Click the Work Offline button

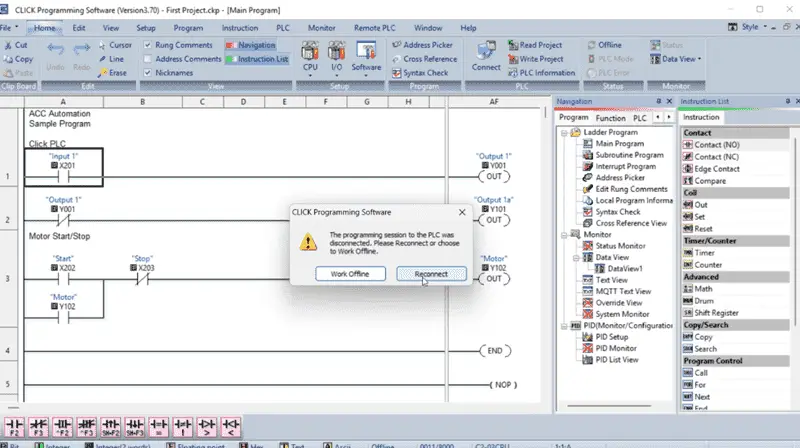(x=350, y=274)
